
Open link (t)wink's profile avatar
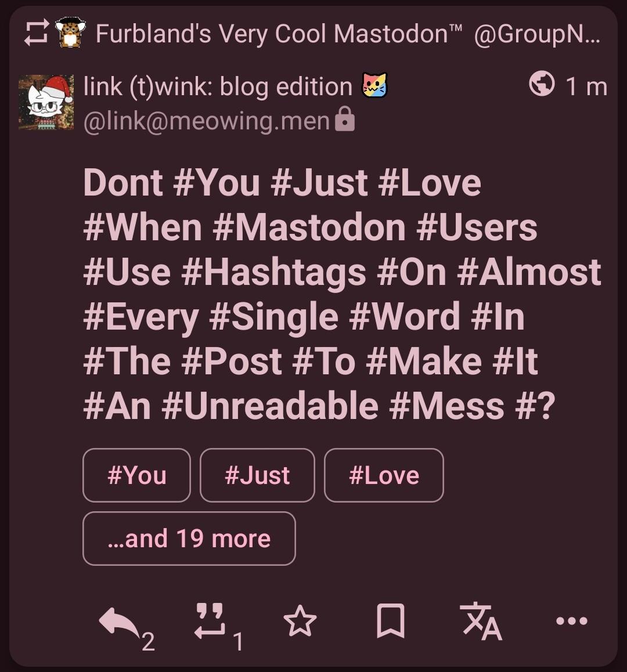(46, 102)
